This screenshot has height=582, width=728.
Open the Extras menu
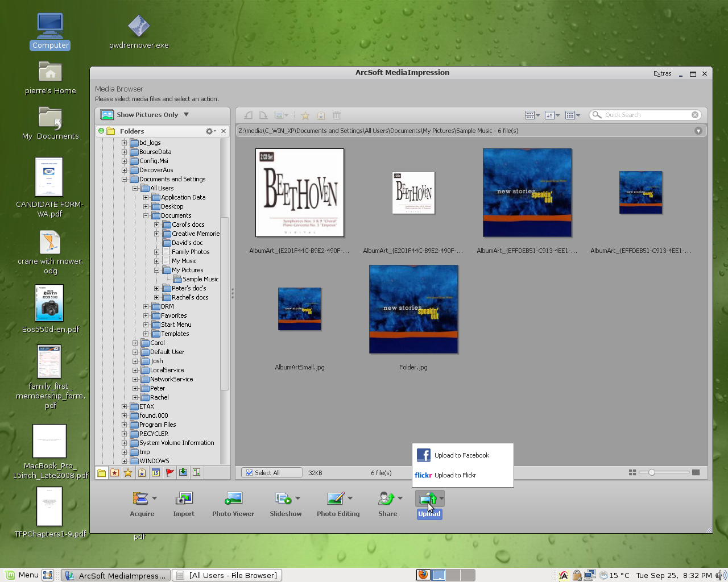pyautogui.click(x=662, y=73)
